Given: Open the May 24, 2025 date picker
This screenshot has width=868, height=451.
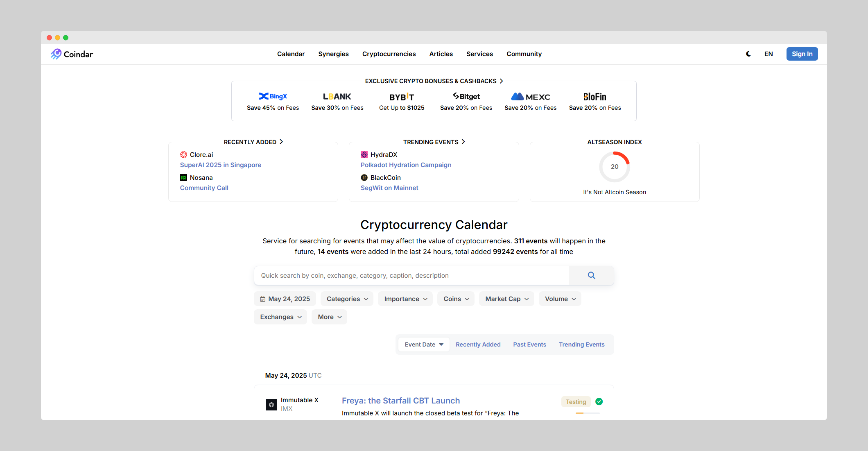Looking at the screenshot, I should point(285,299).
